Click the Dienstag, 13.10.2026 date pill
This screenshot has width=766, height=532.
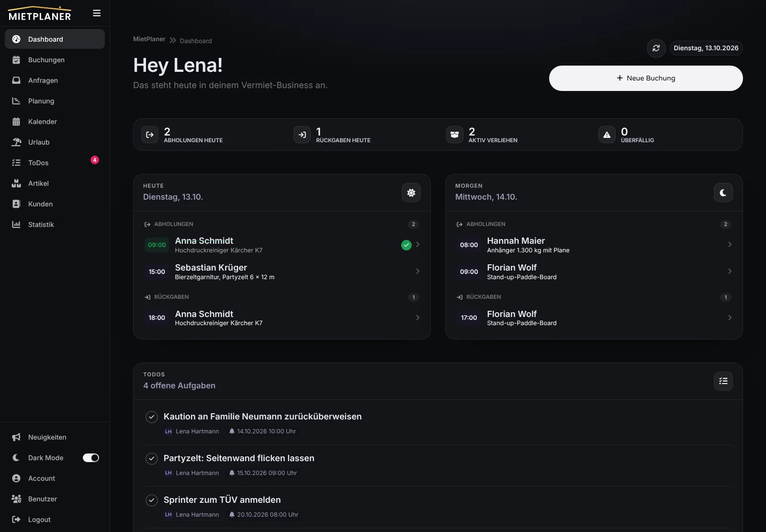[706, 48]
